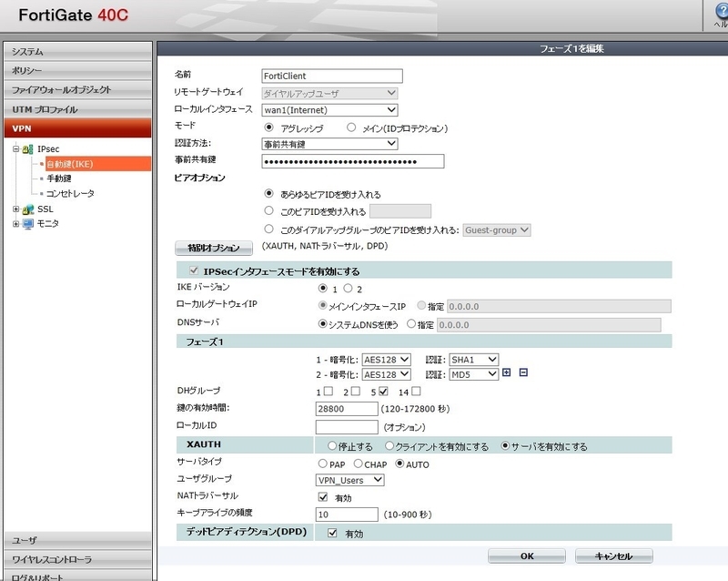This screenshot has height=581, width=728.
Task: Open the ログ&リポート menu section
Action: click(x=77, y=576)
